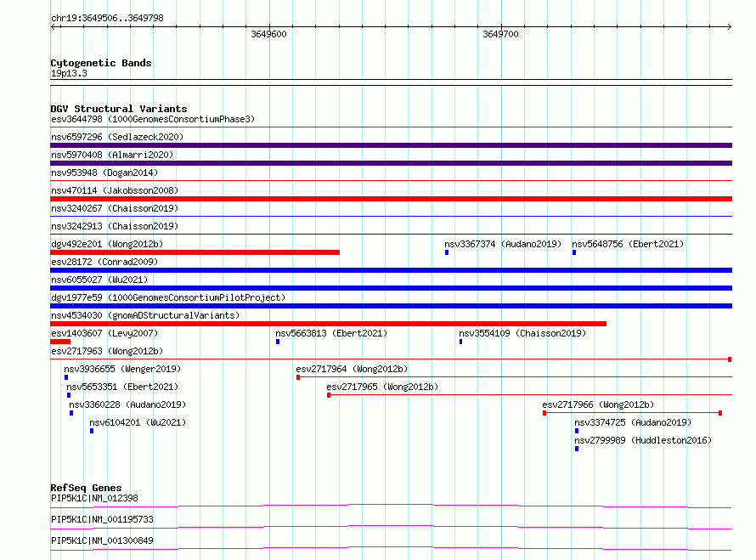Click short red bar of esv1403607 Levy2007

pos(60,342)
